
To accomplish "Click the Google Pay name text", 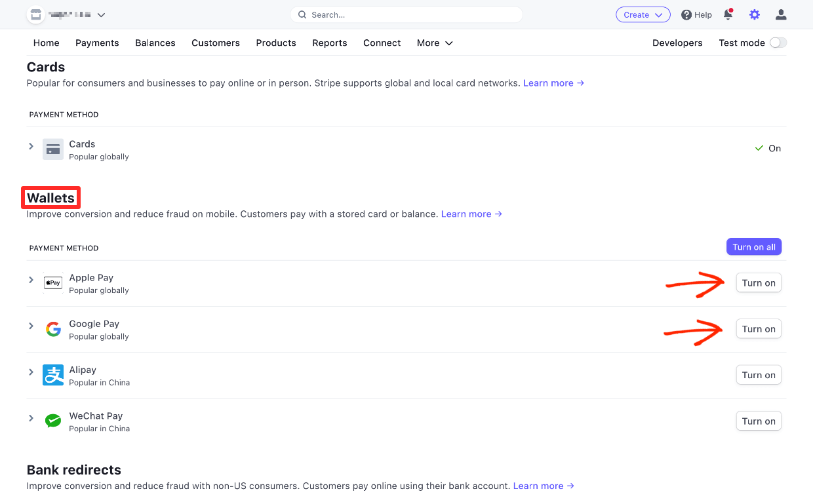I will point(94,324).
